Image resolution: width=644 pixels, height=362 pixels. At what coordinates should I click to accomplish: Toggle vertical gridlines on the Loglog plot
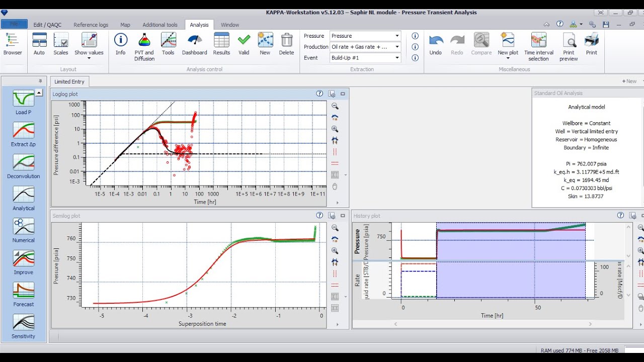pos(335,152)
